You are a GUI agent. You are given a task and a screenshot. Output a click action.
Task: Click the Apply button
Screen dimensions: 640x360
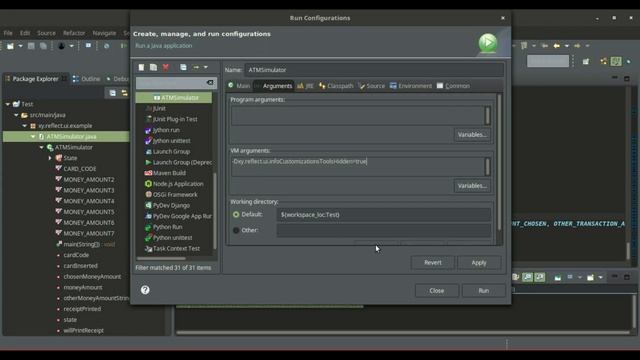(479, 262)
